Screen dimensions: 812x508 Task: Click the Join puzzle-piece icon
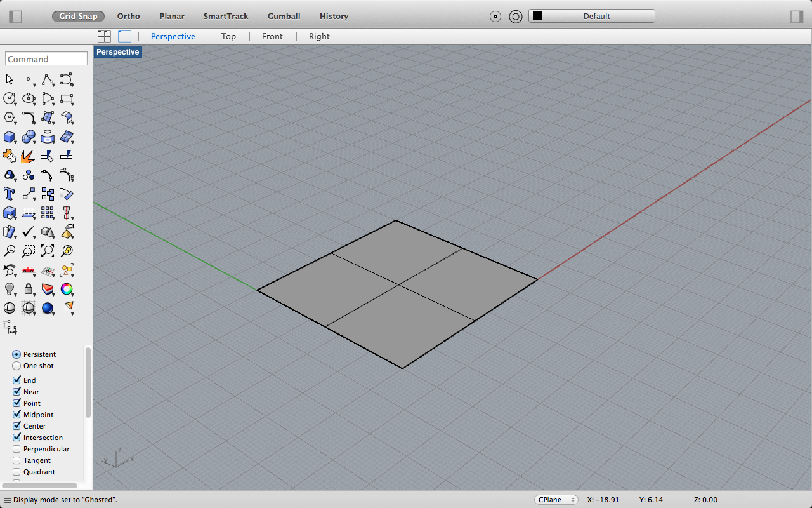[x=10, y=156]
